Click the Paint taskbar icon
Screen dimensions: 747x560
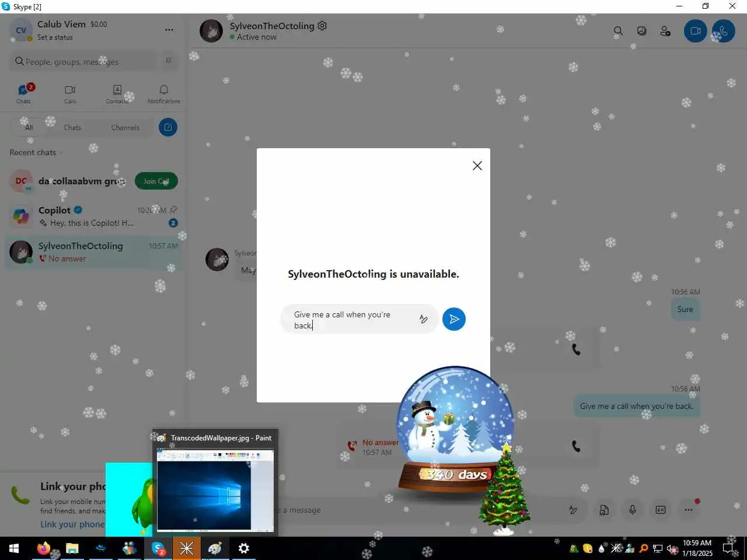215,548
